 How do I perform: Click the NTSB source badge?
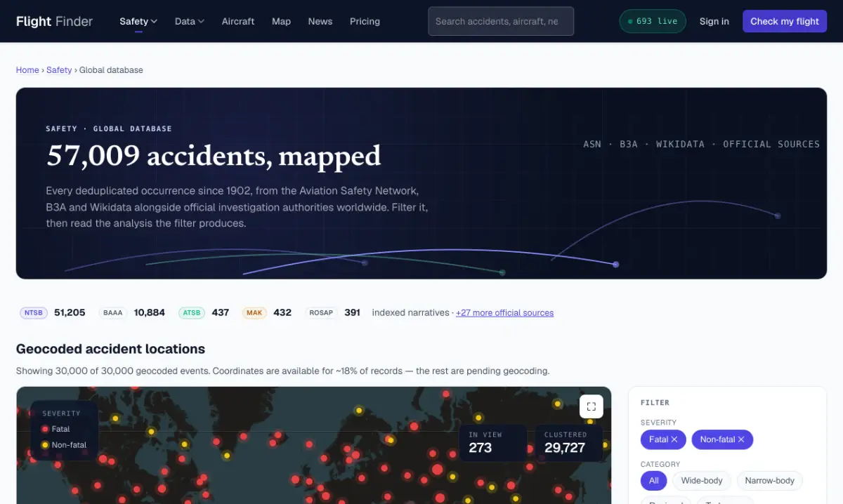(34, 313)
